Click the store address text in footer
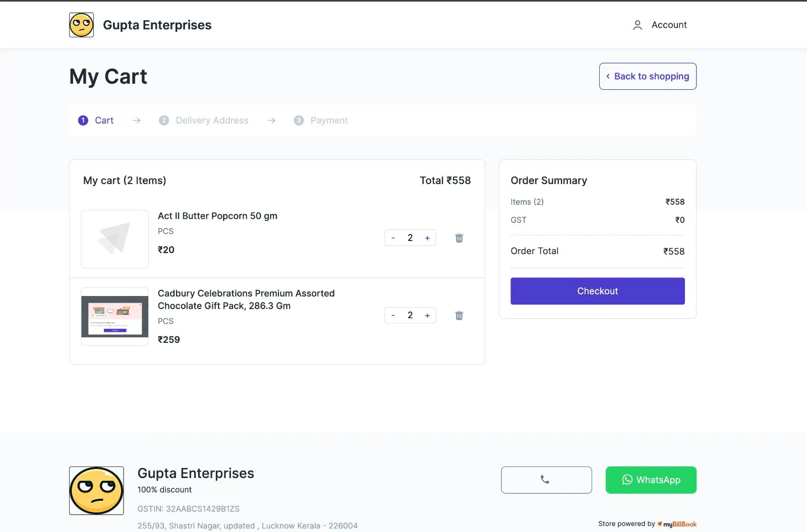The image size is (807, 532). 248,525
